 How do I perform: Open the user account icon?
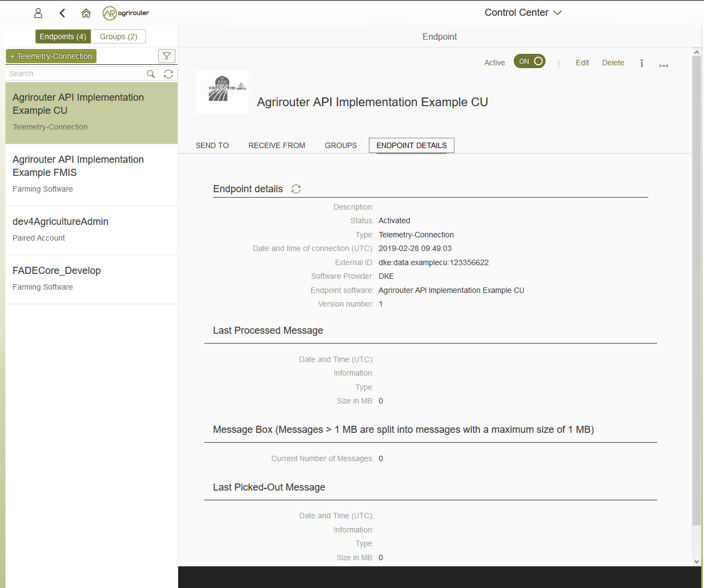tap(38, 13)
